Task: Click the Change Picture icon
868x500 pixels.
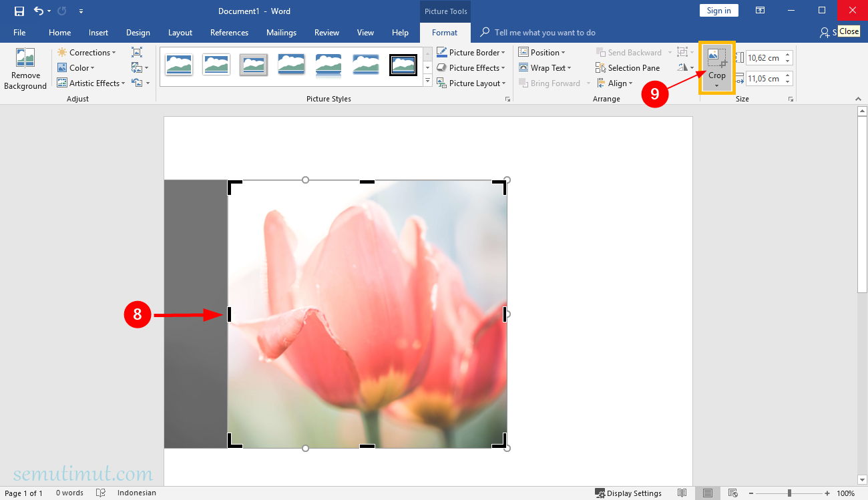Action: [x=140, y=67]
